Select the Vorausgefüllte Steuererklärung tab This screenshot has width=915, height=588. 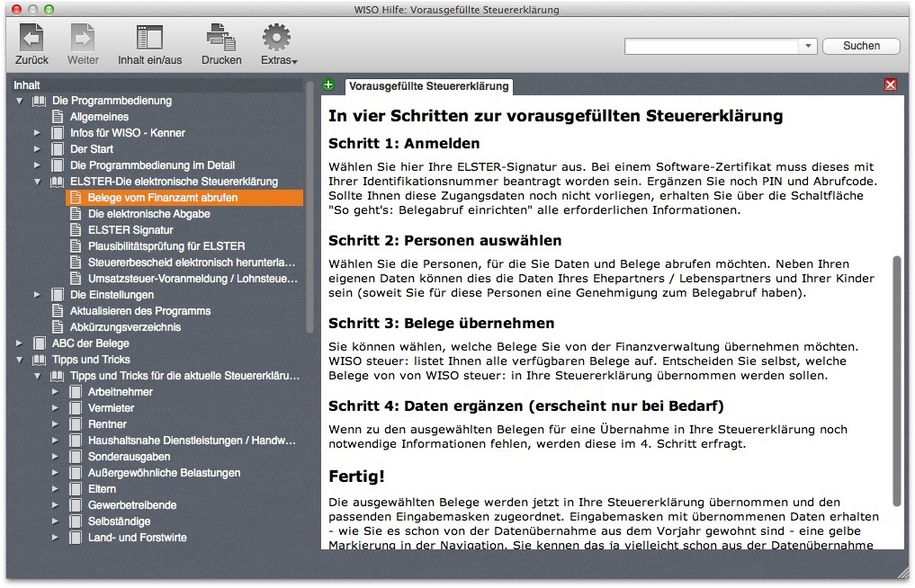click(x=429, y=86)
